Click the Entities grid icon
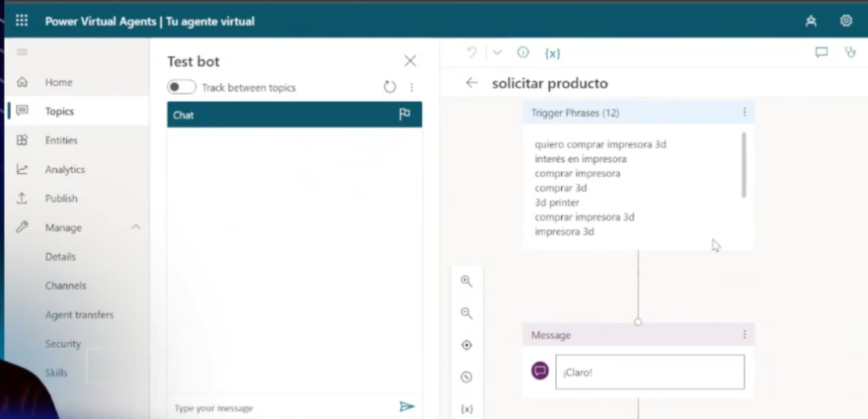 coord(22,140)
